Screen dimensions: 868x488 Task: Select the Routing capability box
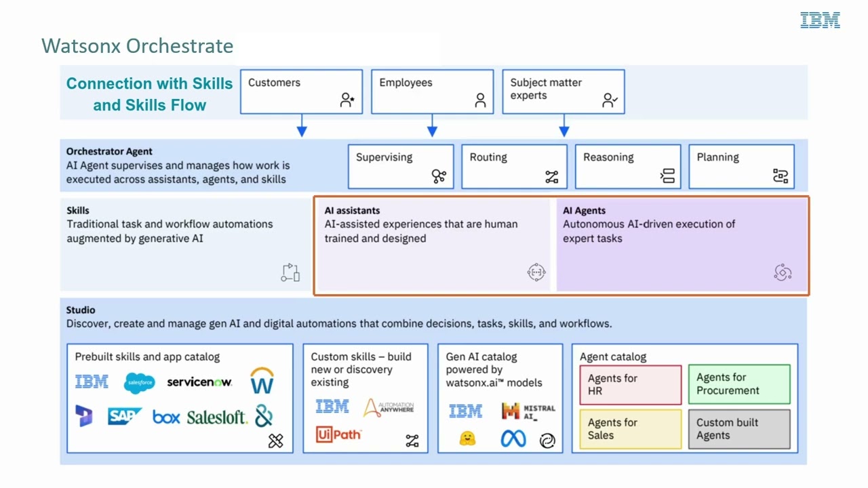click(514, 166)
